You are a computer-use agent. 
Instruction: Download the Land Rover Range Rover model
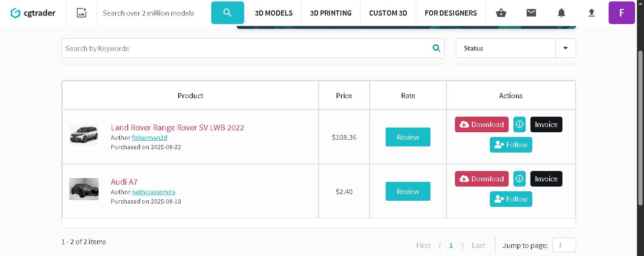tap(481, 125)
